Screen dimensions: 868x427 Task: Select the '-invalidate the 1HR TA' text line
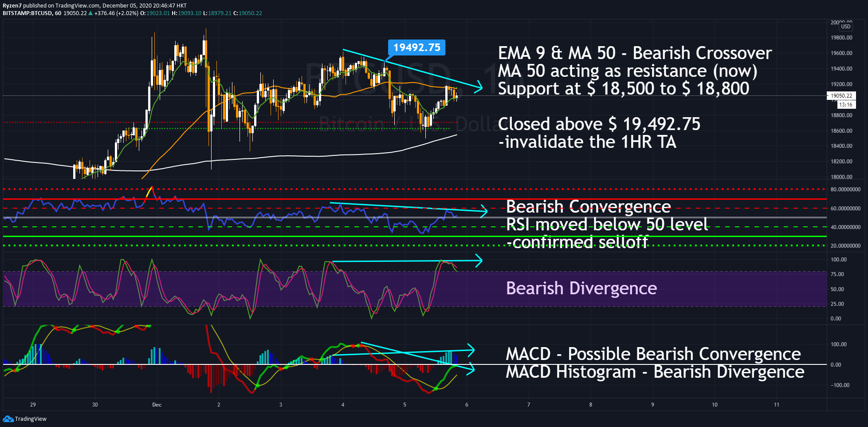pyautogui.click(x=587, y=142)
